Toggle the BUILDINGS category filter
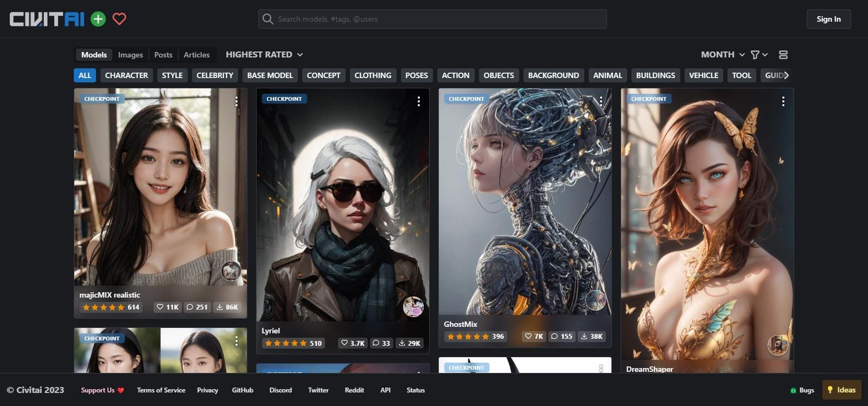The image size is (868, 406). (x=655, y=75)
